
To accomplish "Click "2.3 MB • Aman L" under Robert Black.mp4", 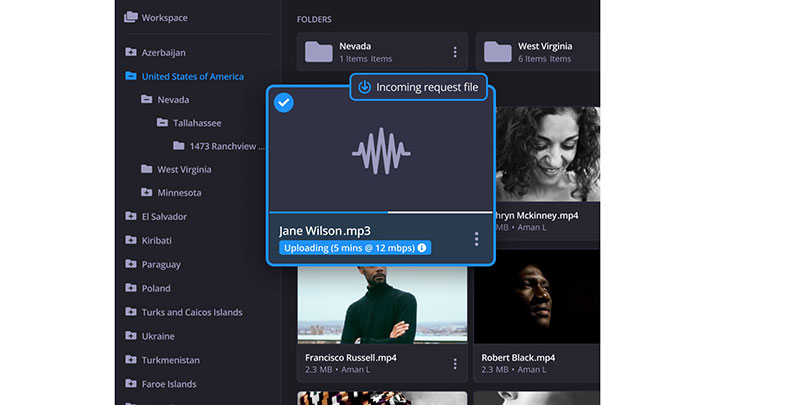I will tap(513, 369).
